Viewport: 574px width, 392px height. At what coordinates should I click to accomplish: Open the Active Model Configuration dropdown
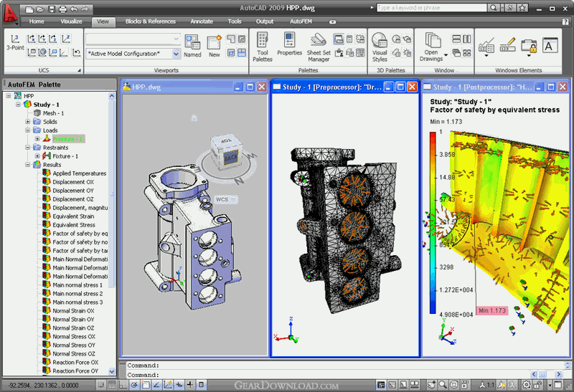pos(176,54)
